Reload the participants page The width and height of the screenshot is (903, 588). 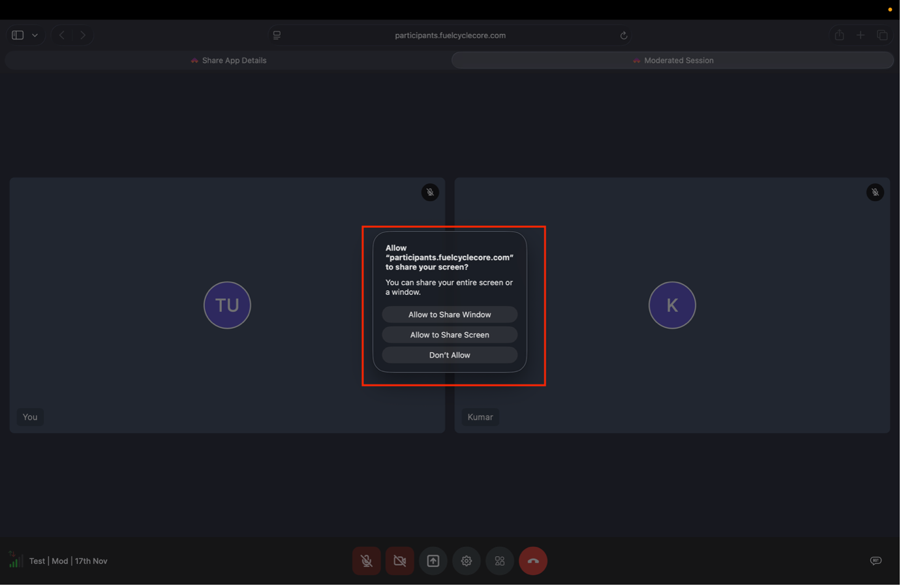coord(624,35)
